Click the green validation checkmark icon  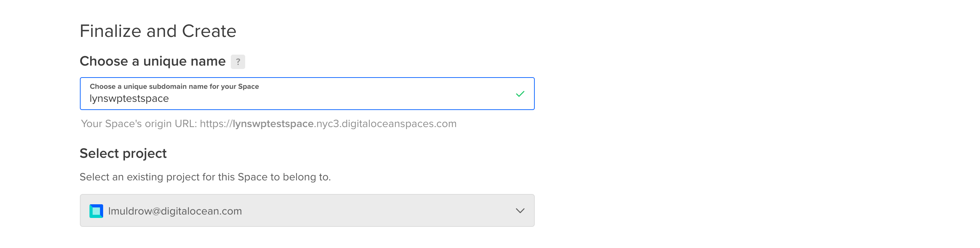(x=520, y=94)
